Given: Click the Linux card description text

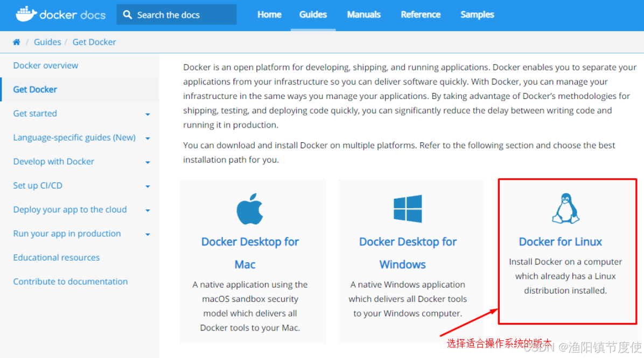Looking at the screenshot, I should (x=565, y=276).
